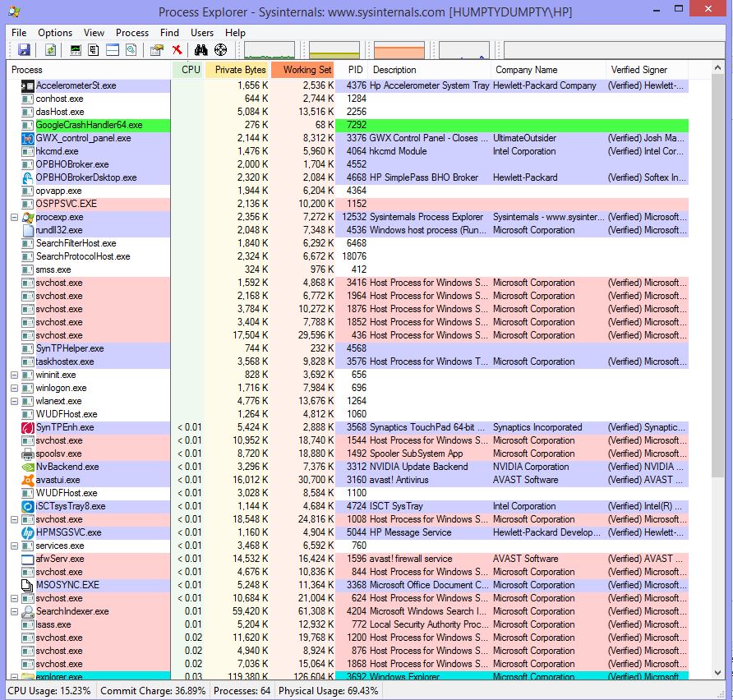Click the View DLLs/Handles toolbar icon
The height and width of the screenshot is (700, 733).
tap(131, 49)
